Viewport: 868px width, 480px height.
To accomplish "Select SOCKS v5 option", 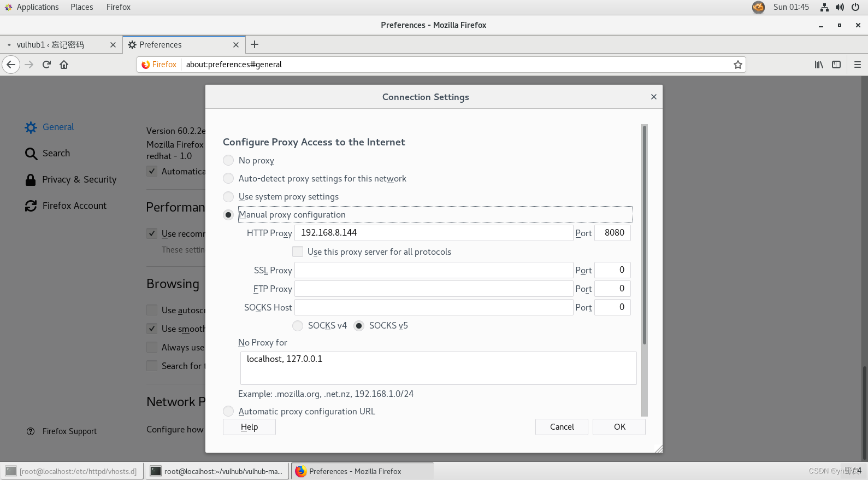I will pos(359,326).
